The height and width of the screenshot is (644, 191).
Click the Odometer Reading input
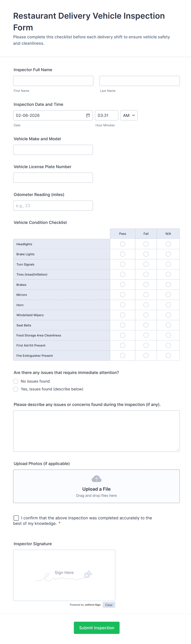(53, 206)
